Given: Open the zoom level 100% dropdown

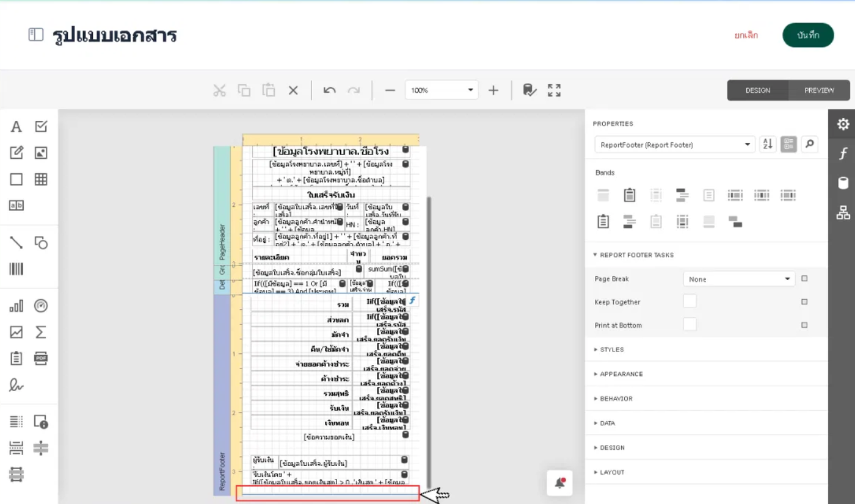Looking at the screenshot, I should coord(442,90).
